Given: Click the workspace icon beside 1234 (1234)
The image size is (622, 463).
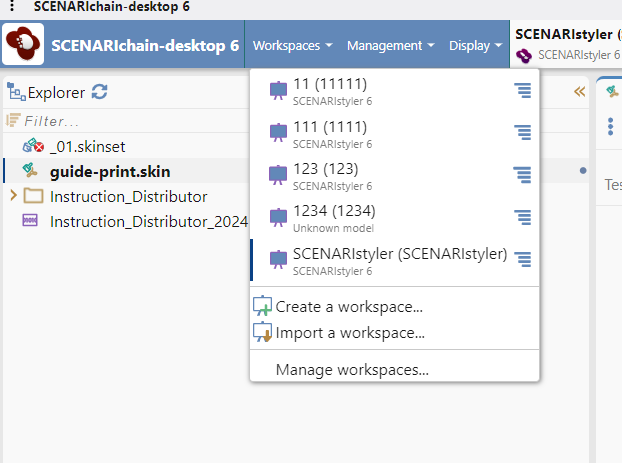Looking at the screenshot, I should point(278,217).
